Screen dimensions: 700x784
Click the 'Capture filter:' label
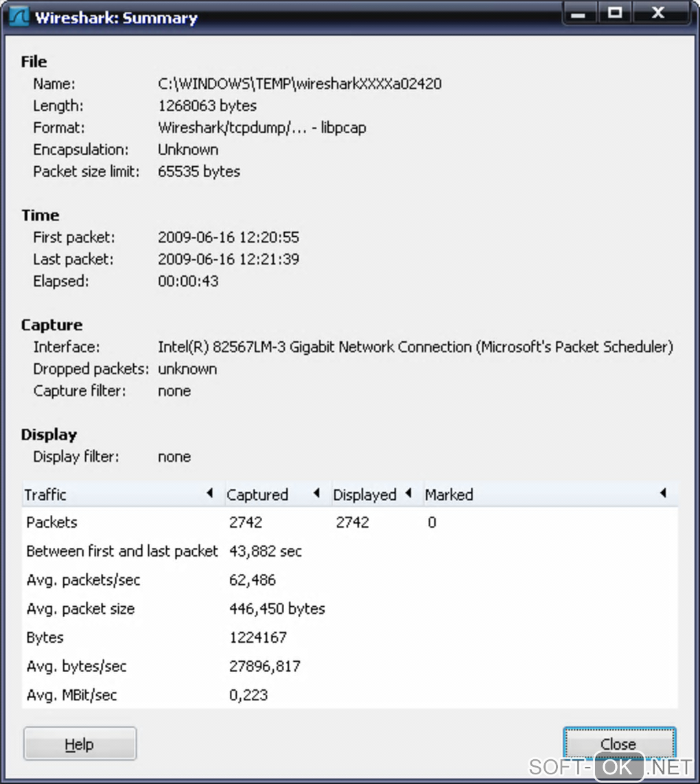point(80,391)
